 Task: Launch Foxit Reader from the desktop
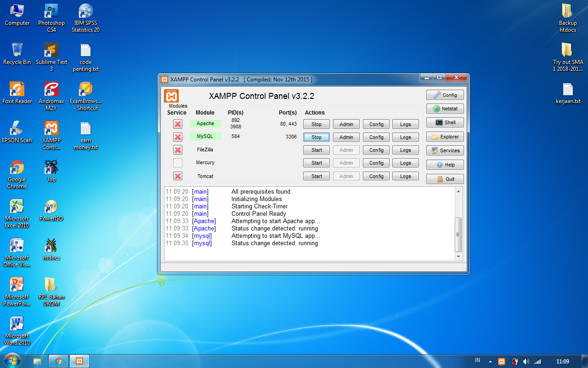pos(17,90)
